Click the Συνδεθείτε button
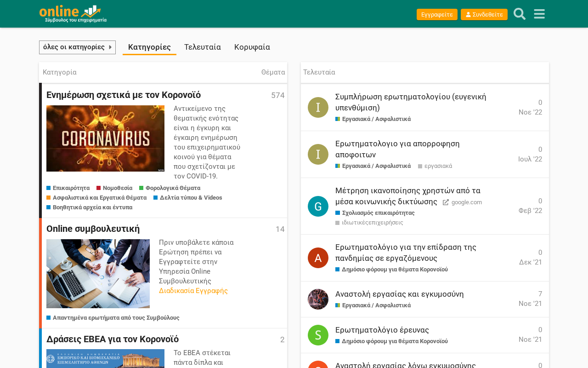Screen dimensions: 588x368 click(x=484, y=15)
